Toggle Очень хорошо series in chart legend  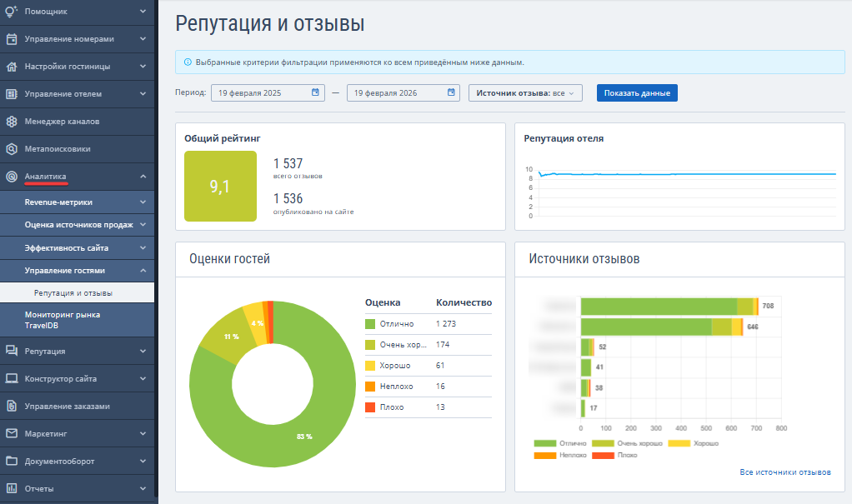[639, 443]
